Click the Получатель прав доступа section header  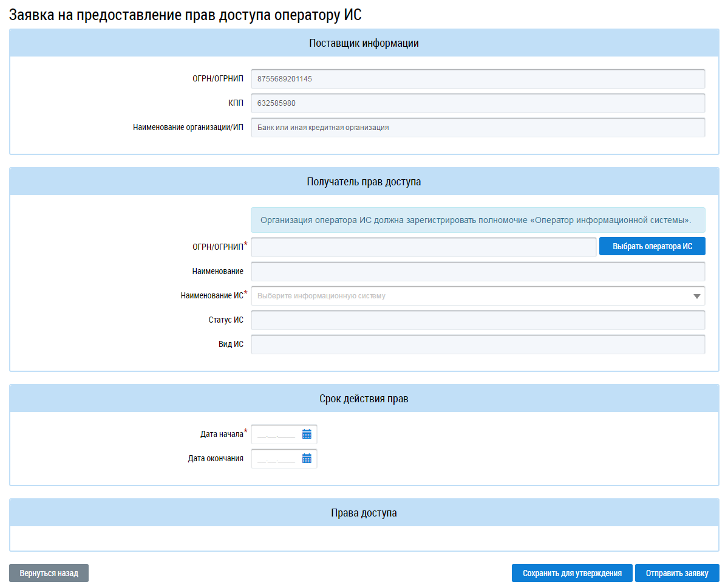[x=364, y=182]
